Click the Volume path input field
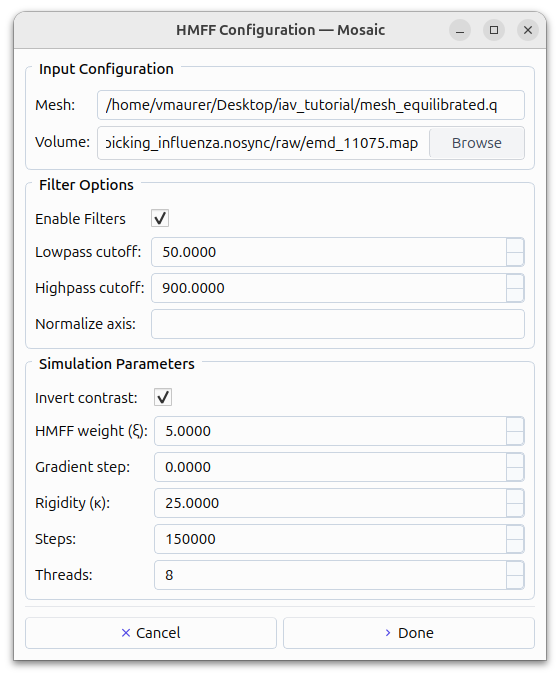Screen dimensions: 560x677 263,143
